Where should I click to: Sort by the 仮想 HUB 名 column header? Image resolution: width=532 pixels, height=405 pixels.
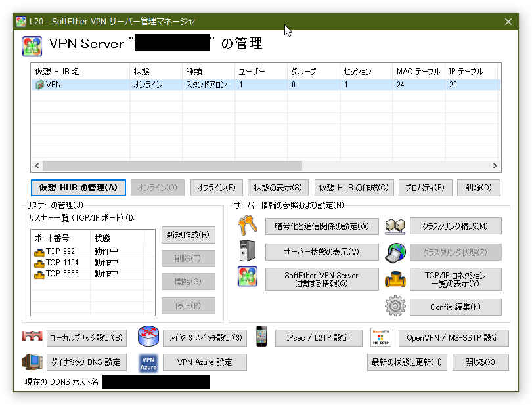coord(81,72)
